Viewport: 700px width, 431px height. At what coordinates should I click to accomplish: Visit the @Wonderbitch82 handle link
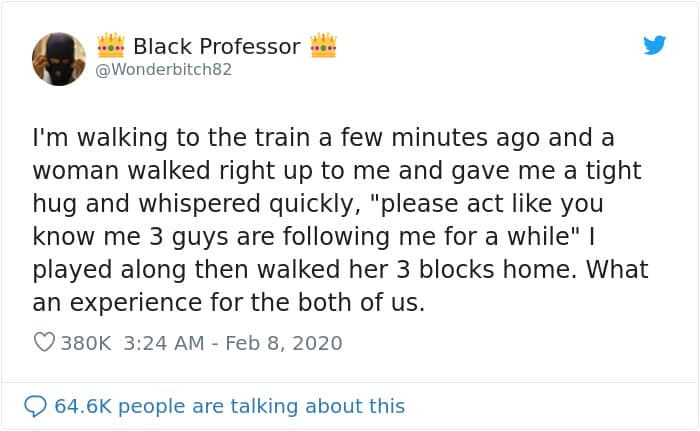164,70
